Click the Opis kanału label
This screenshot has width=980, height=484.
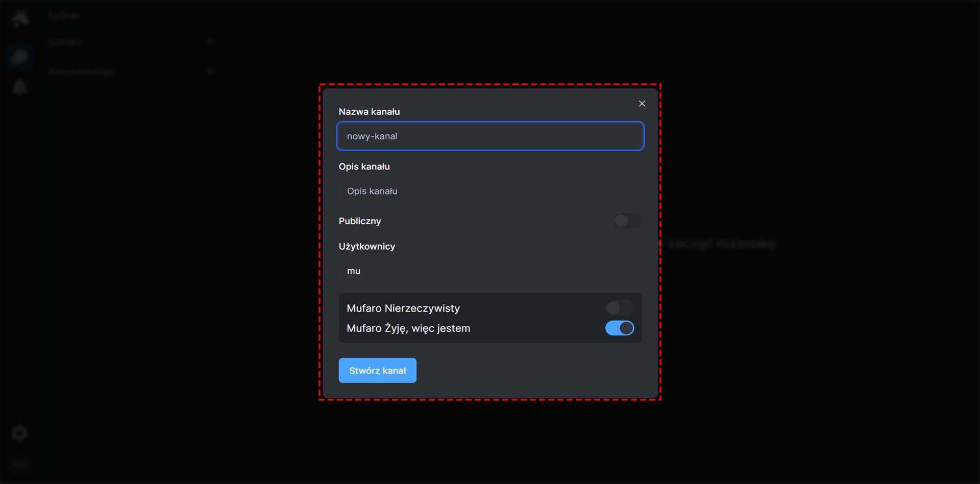[x=364, y=167]
